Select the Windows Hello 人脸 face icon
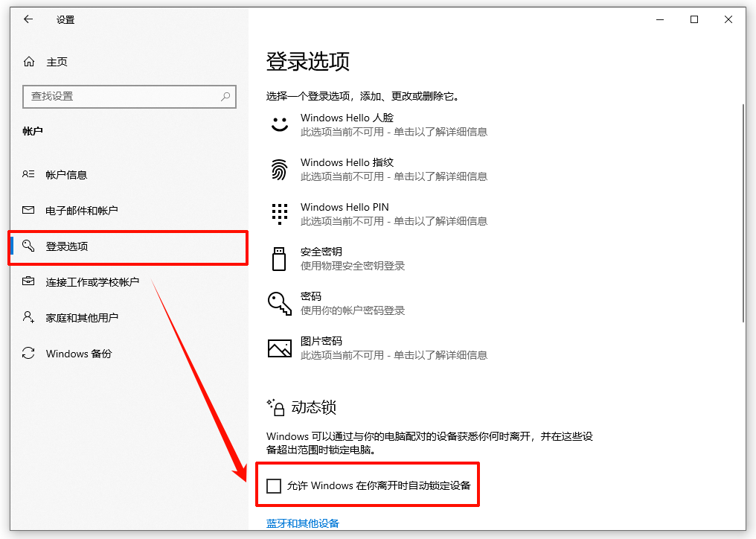The image size is (756, 539). 279,124
